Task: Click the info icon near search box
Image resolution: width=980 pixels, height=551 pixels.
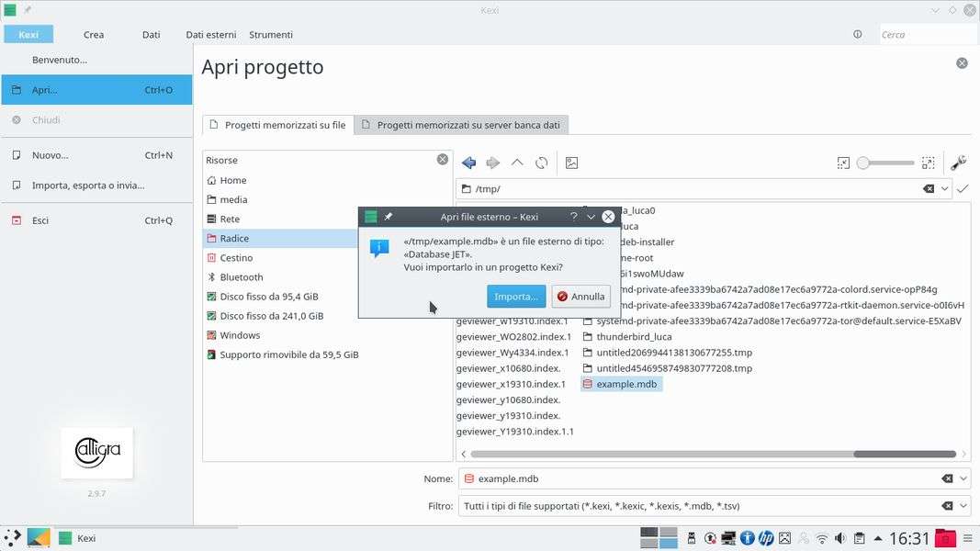Action: (858, 34)
